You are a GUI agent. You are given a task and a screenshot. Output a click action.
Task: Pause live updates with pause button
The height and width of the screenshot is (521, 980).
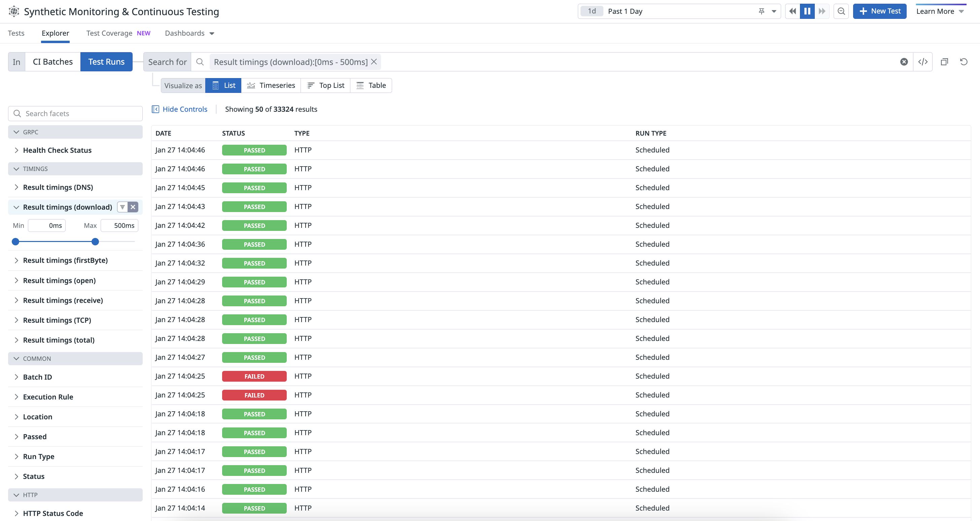coord(807,11)
